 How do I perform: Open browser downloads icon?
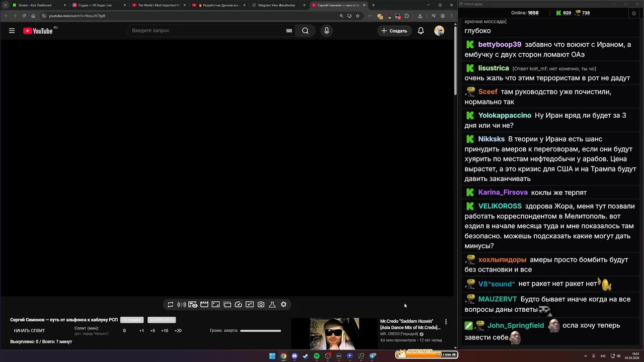coord(420,16)
